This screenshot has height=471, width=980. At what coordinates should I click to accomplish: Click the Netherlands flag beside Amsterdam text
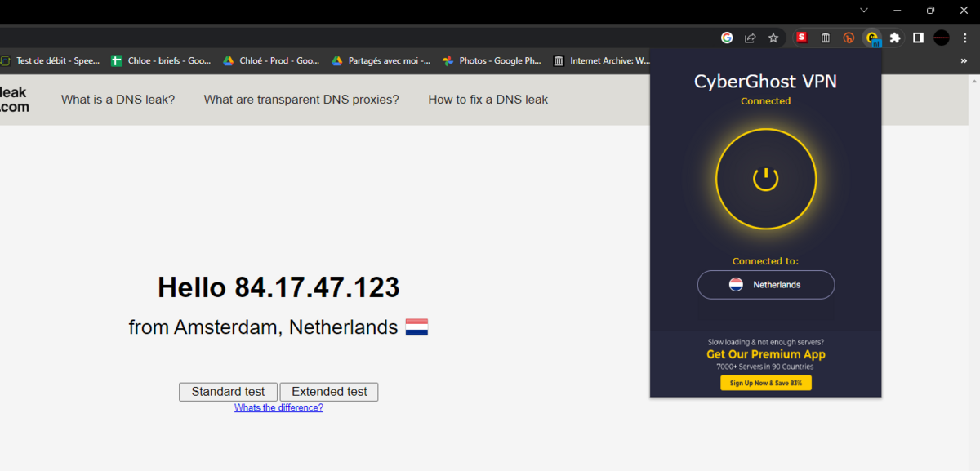click(416, 327)
